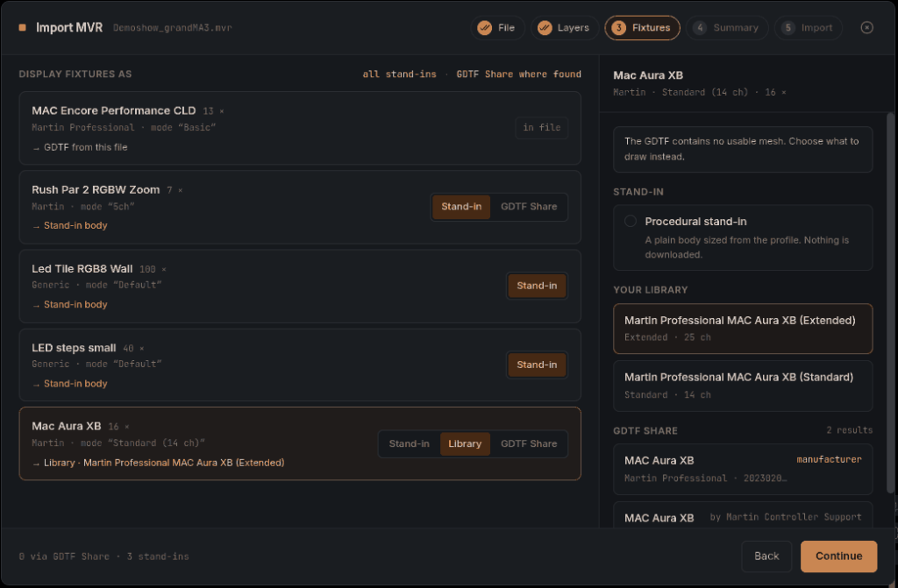898x588 pixels.
Task: Jump to the Summary step
Action: tap(726, 27)
